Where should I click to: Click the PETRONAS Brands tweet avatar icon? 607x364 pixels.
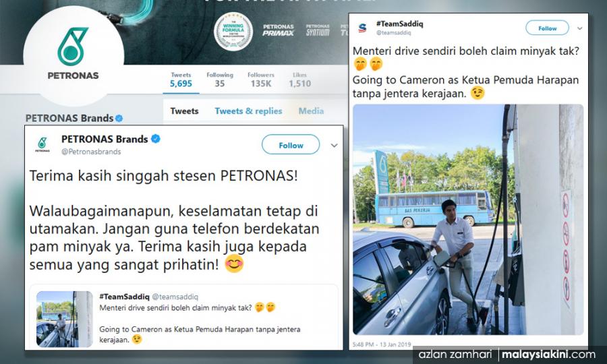42,145
